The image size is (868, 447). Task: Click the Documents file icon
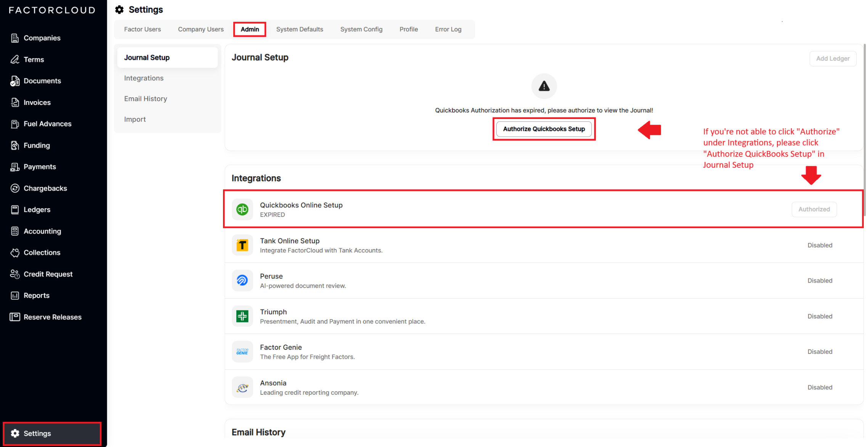(x=15, y=81)
